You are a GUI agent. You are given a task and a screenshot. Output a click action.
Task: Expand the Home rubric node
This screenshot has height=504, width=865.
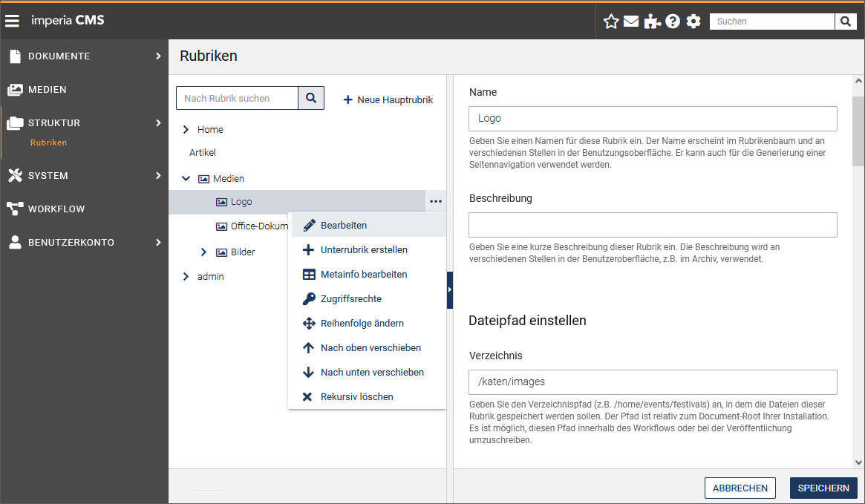186,130
